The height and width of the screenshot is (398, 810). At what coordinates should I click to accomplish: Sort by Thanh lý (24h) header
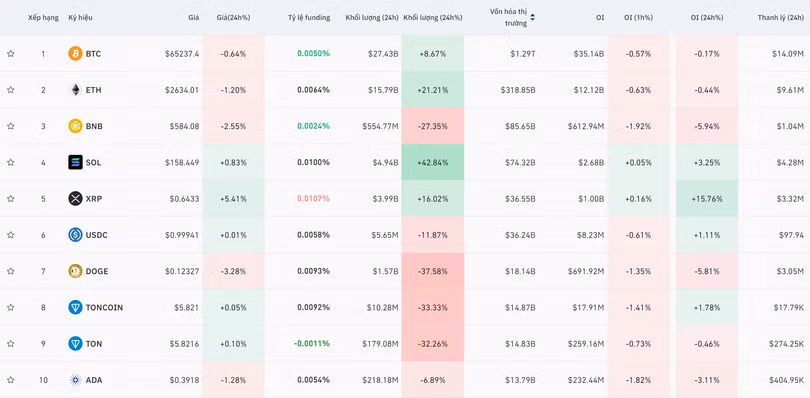(x=781, y=18)
